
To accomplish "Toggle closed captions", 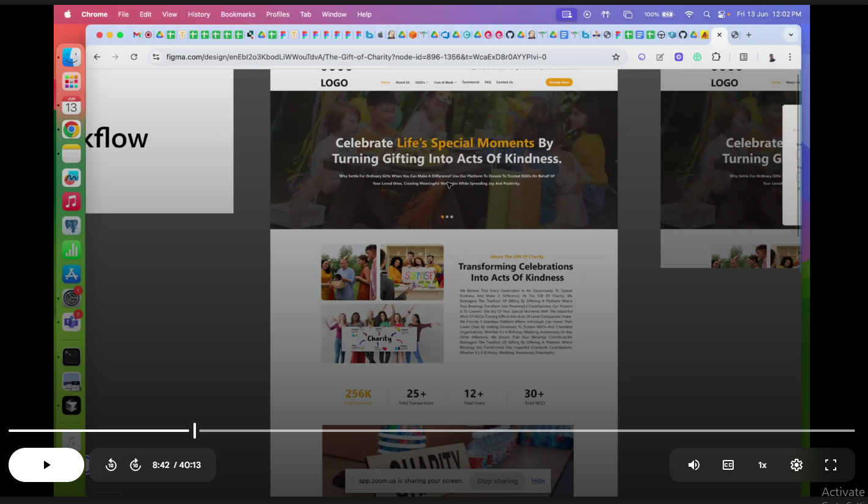I will (728, 465).
